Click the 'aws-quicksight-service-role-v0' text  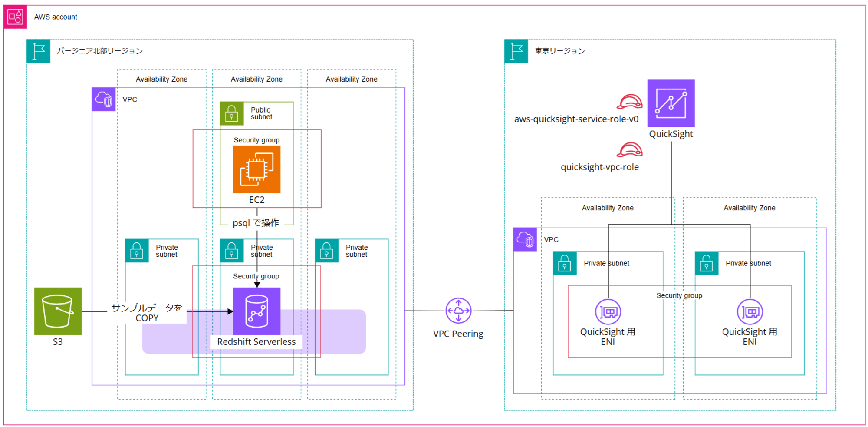pyautogui.click(x=576, y=119)
